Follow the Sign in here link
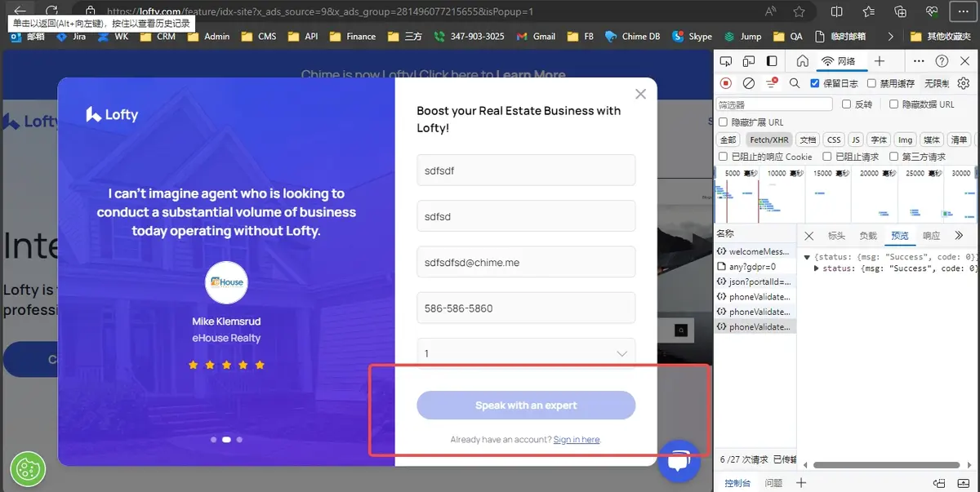Viewport: 980px width, 492px height. [x=577, y=440]
